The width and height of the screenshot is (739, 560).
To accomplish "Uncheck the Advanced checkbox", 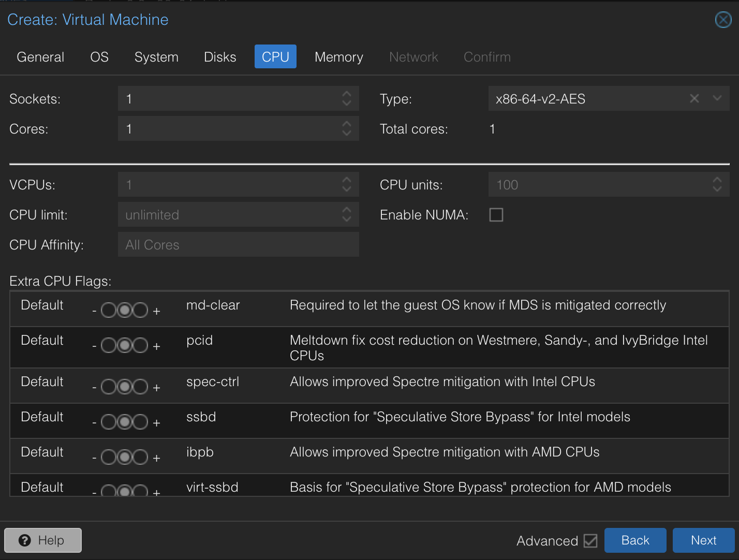I will coord(590,540).
